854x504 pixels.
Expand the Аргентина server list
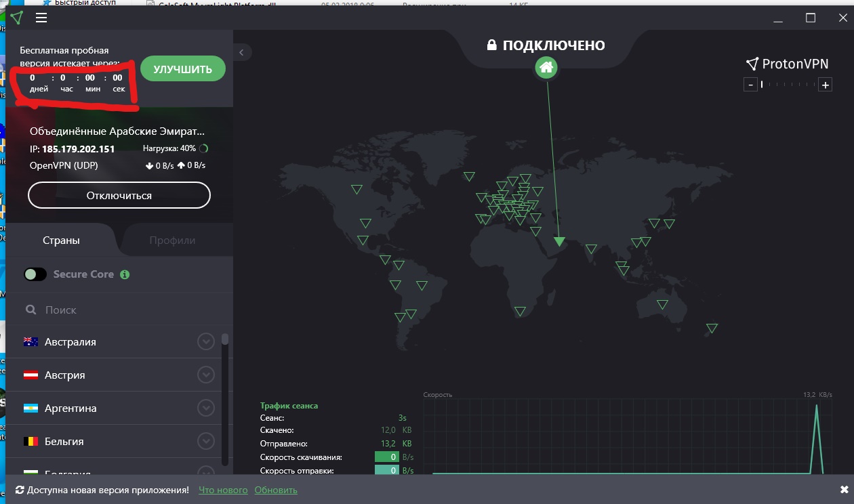coord(206,408)
